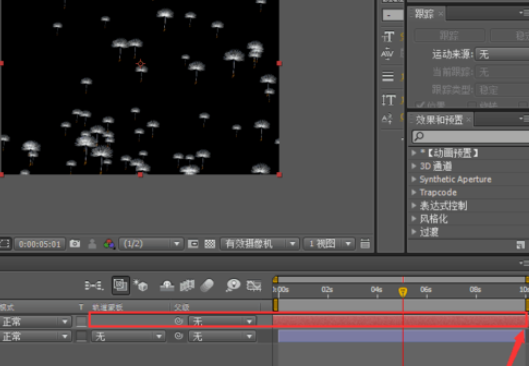Click the effects search field
This screenshot has width=529, height=366.
470,136
